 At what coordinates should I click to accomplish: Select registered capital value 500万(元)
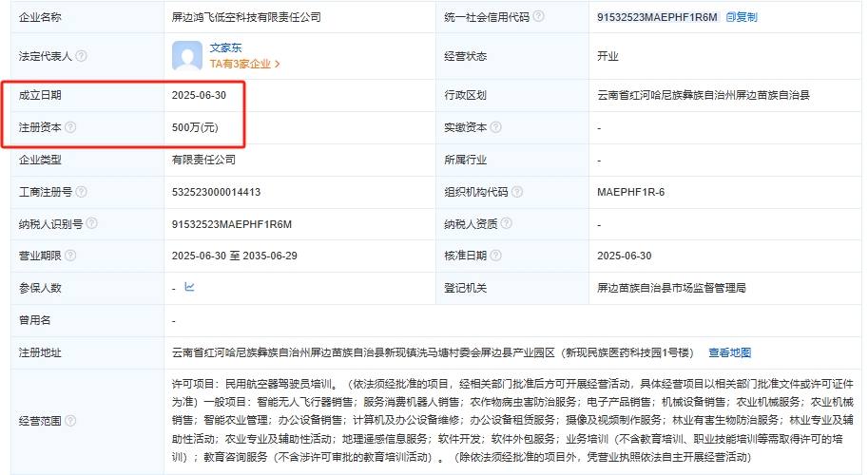click(195, 127)
